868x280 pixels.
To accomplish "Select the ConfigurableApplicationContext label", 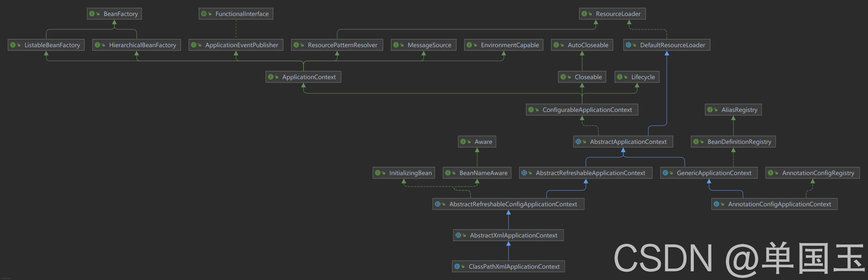I will click(587, 110).
